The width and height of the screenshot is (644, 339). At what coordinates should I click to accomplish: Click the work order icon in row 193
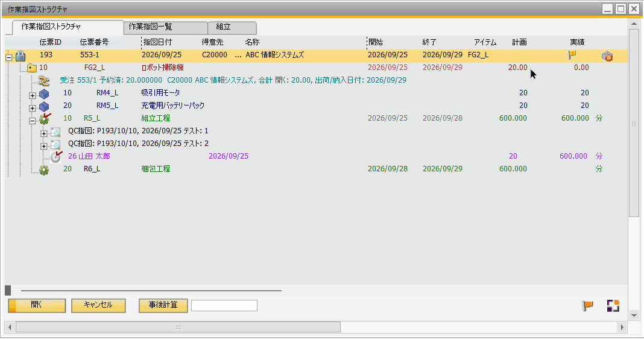click(x=21, y=55)
